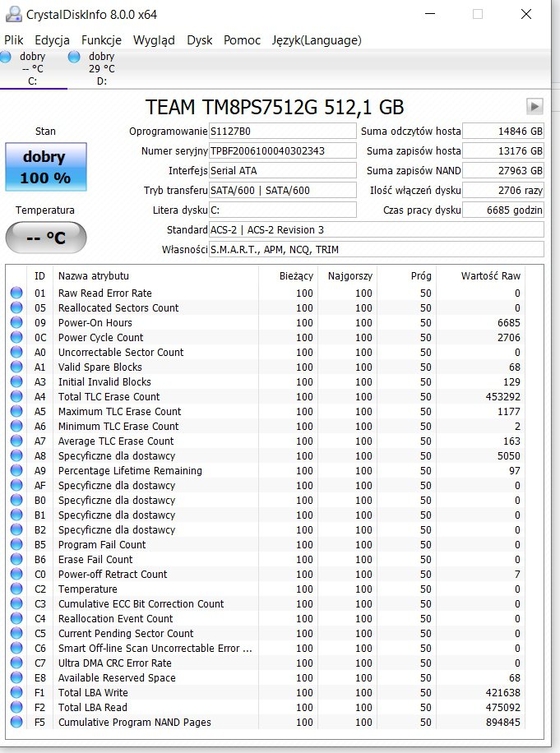Click status icon for Power Cycle Count
Image resolution: width=560 pixels, height=753 pixels.
click(16, 337)
